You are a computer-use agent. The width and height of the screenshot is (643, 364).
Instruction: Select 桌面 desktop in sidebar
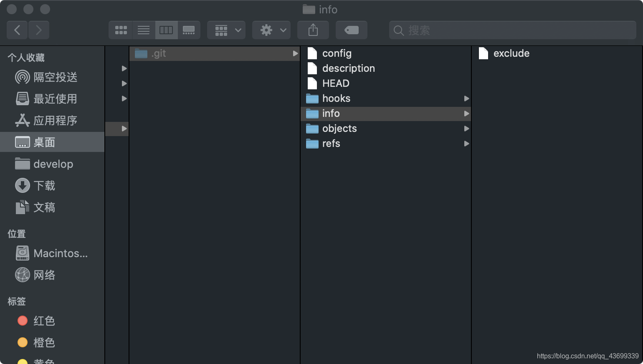(52, 142)
